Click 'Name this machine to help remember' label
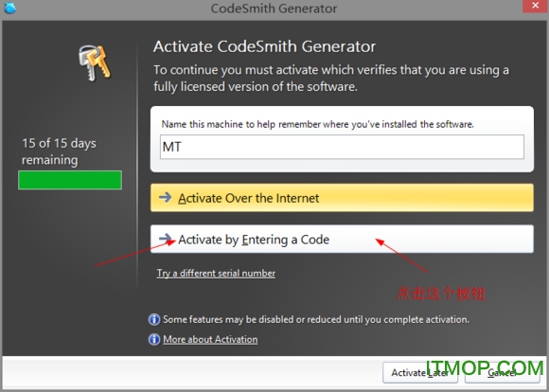549x392 pixels. (317, 124)
